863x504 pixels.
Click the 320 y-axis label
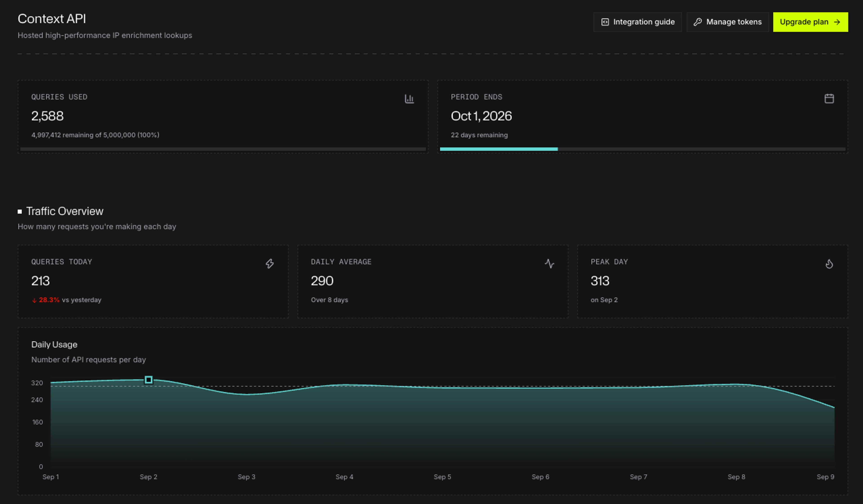(37, 383)
